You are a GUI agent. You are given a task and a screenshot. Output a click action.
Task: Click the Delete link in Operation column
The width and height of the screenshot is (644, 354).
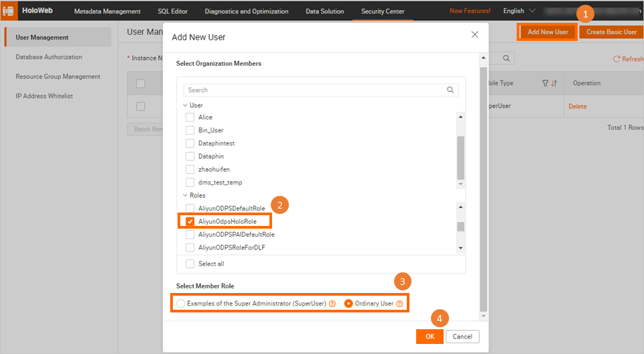(x=578, y=107)
